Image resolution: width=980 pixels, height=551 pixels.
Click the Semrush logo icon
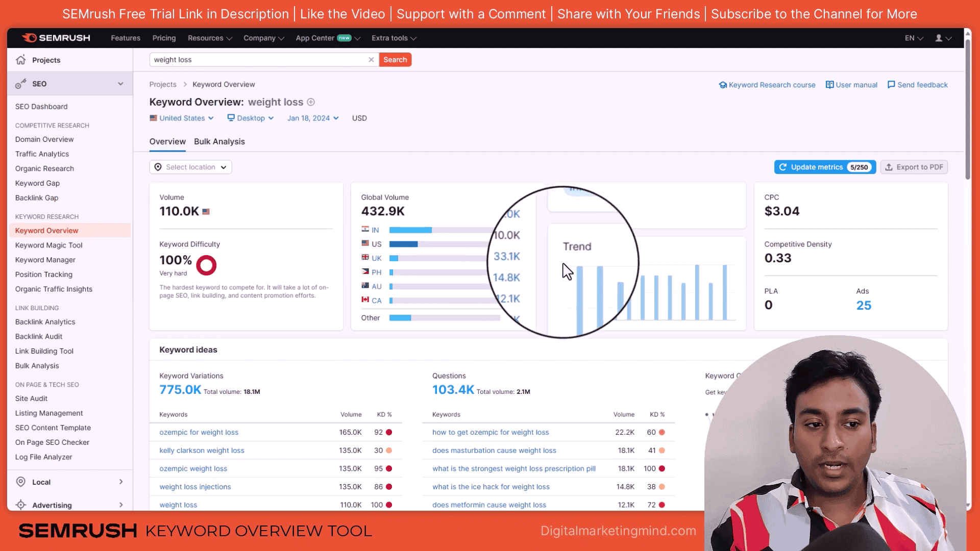[x=29, y=38]
